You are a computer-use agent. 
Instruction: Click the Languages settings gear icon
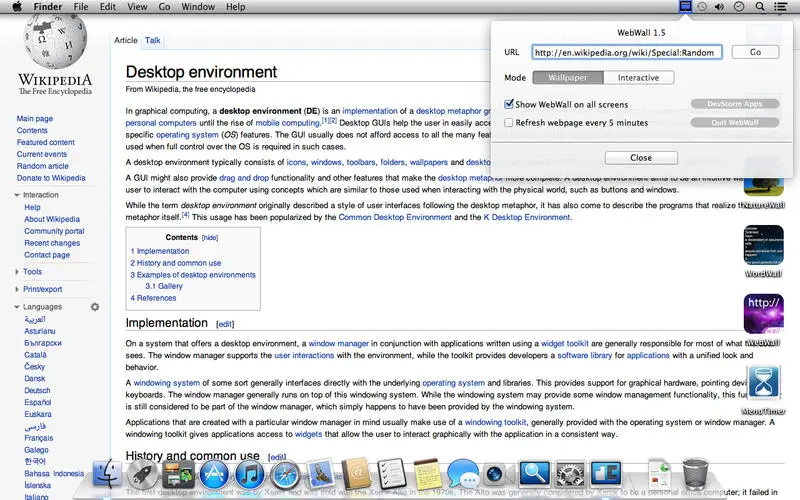click(95, 307)
